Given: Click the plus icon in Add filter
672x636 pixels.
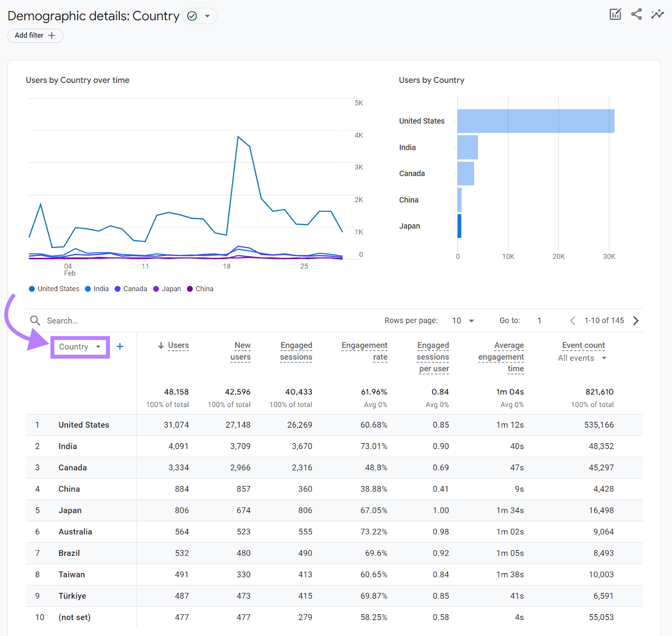Looking at the screenshot, I should coord(52,35).
